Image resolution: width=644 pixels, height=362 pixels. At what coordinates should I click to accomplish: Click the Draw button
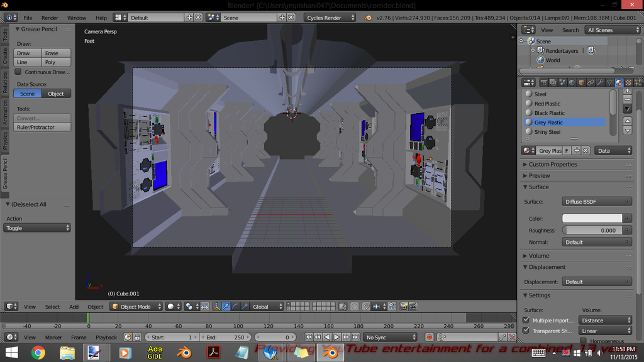(28, 53)
